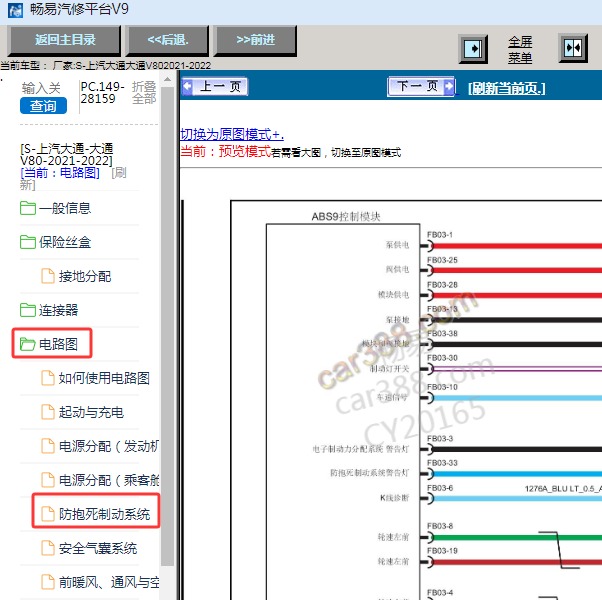Click the single-arrow panel collapse icon
The image size is (602, 600).
click(473, 49)
